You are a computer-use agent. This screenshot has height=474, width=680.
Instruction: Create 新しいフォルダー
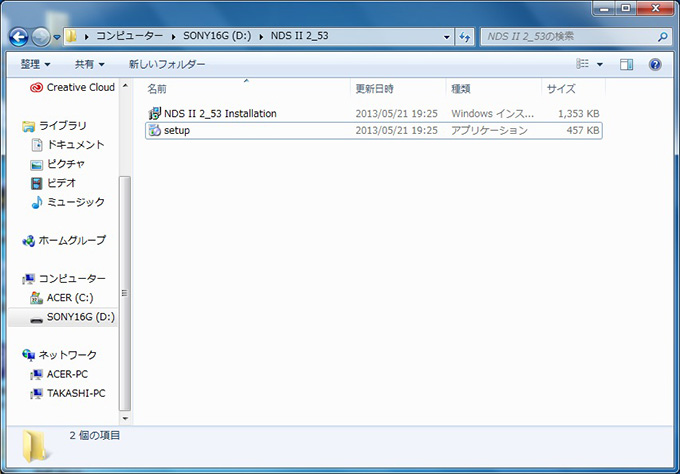[167, 64]
